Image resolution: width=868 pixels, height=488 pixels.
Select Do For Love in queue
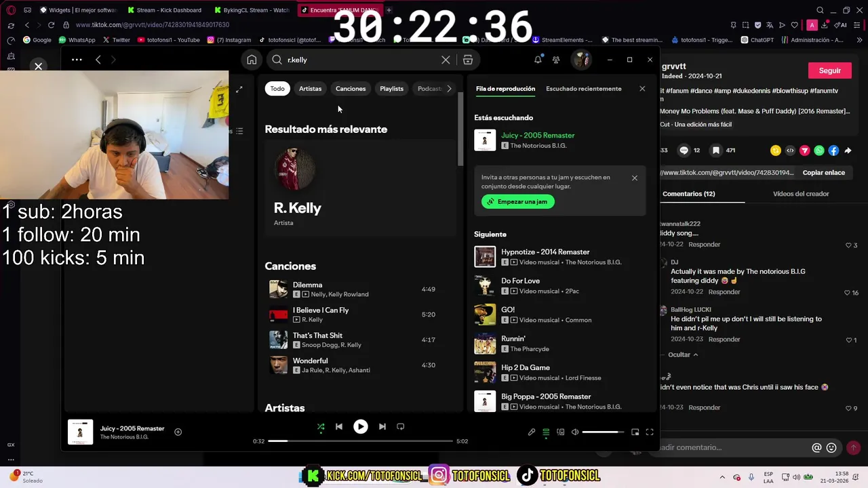coord(559,285)
